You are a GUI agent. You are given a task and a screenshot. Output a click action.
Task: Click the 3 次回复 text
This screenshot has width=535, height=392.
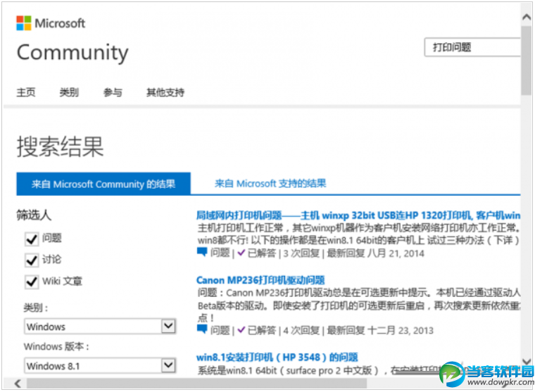pyautogui.click(x=301, y=253)
